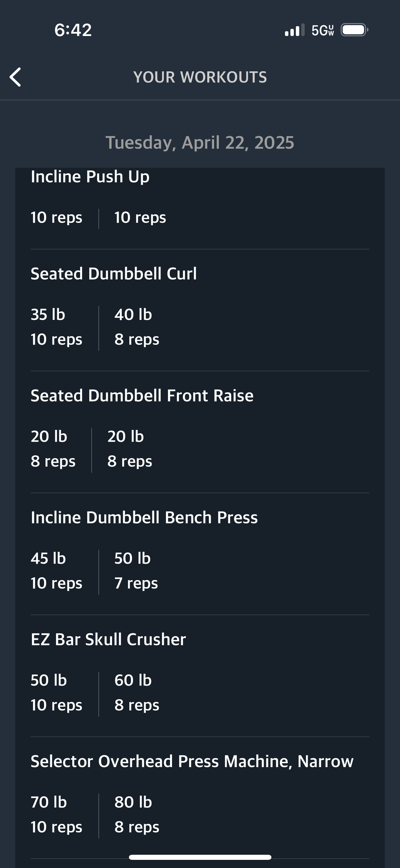Select the 70 lb Overhead Press set
Image resolution: width=400 pixels, height=868 pixels.
tap(56, 815)
